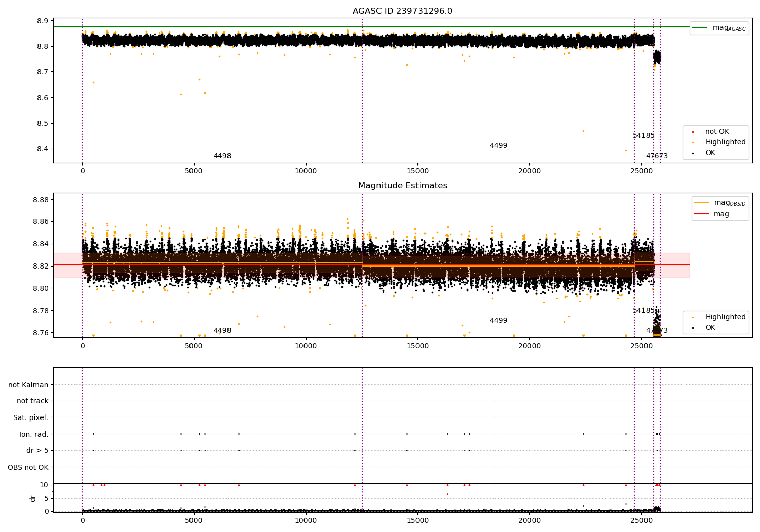Click the '10' tick on the dr axis
This screenshot has height=532, width=760.
[44, 485]
